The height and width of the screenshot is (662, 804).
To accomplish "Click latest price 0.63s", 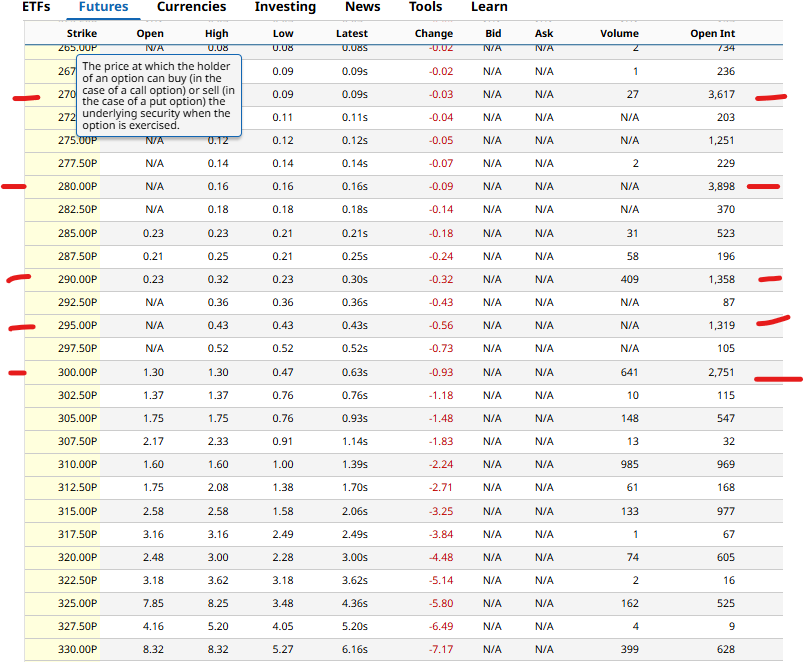I will (x=355, y=372).
